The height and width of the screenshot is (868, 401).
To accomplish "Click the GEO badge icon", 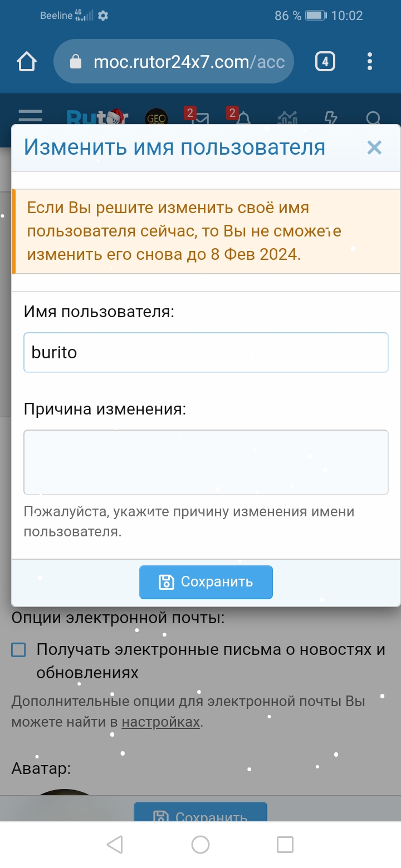I will tap(158, 118).
